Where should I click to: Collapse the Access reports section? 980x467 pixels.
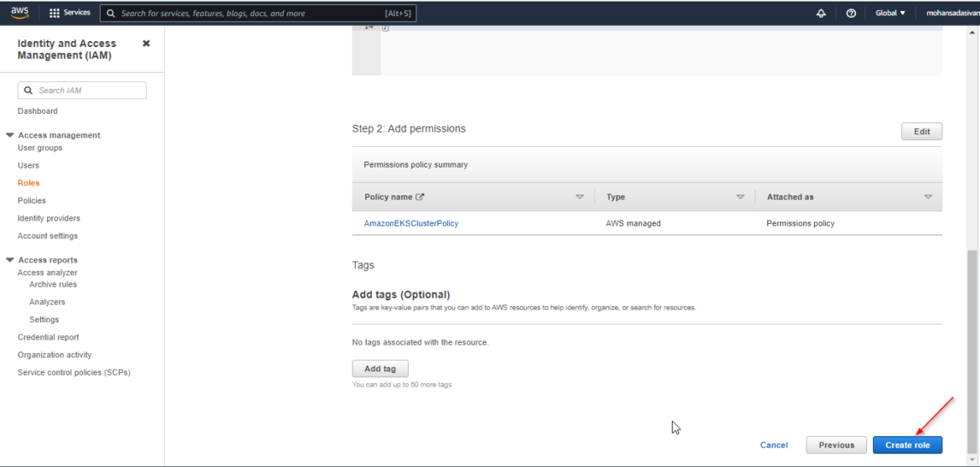(x=9, y=260)
